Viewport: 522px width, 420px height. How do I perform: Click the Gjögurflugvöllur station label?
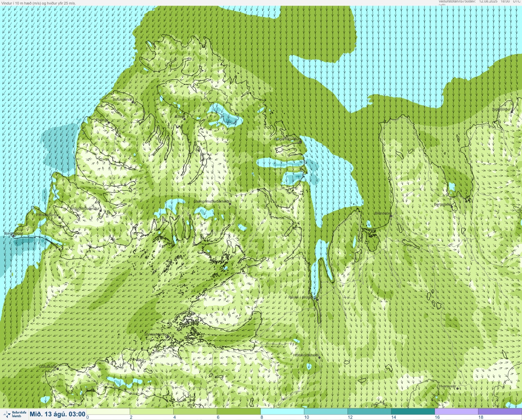click(288, 139)
